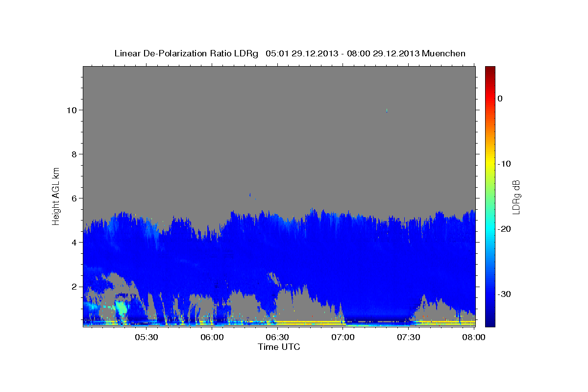Click the '07:00' time axis label

click(343, 337)
